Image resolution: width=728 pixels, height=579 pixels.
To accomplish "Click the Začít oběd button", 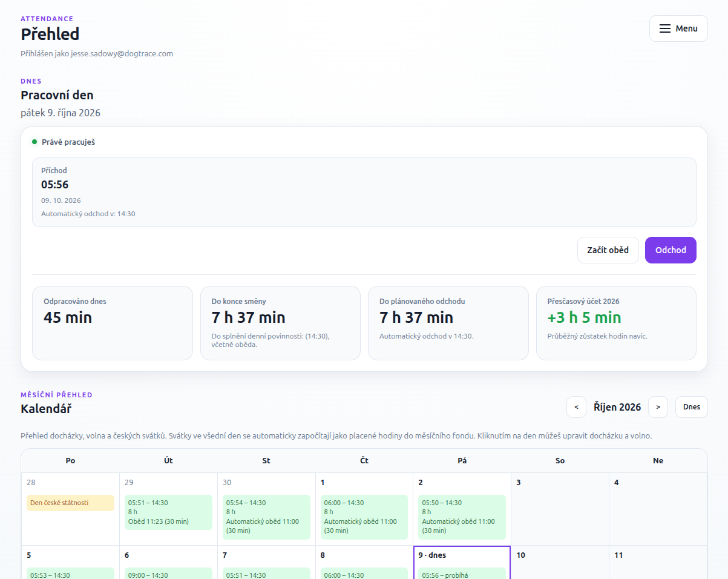I will tap(608, 250).
